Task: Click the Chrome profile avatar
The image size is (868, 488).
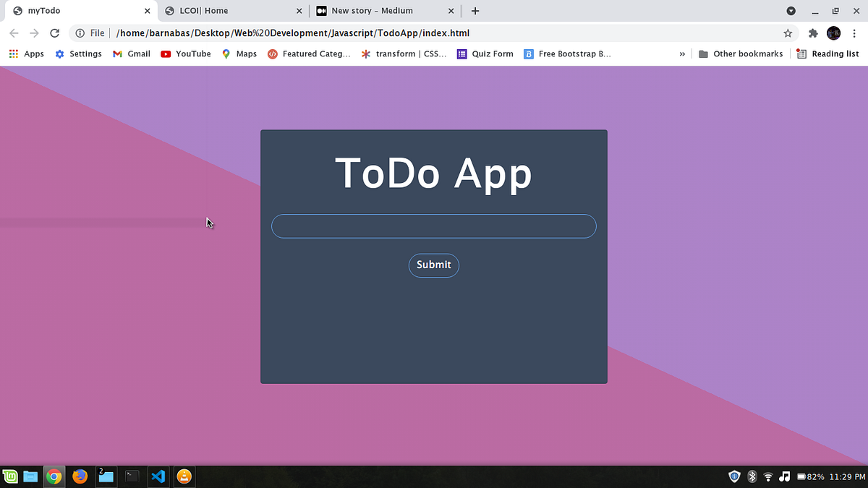Action: (833, 33)
